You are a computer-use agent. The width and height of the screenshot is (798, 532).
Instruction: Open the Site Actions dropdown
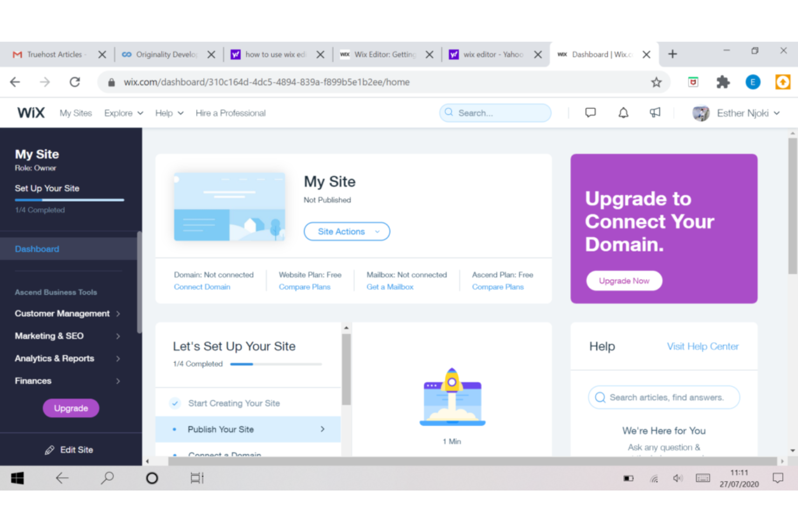[x=347, y=231]
